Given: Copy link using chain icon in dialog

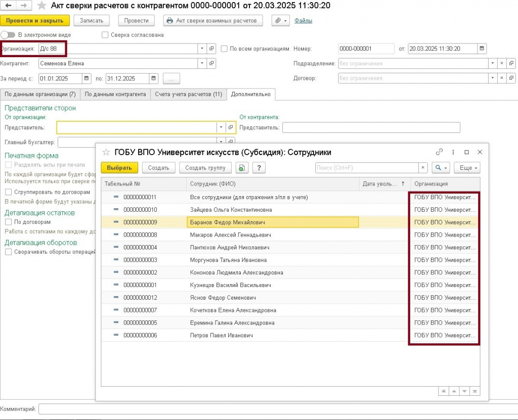Looking at the screenshot, I should click(439, 152).
